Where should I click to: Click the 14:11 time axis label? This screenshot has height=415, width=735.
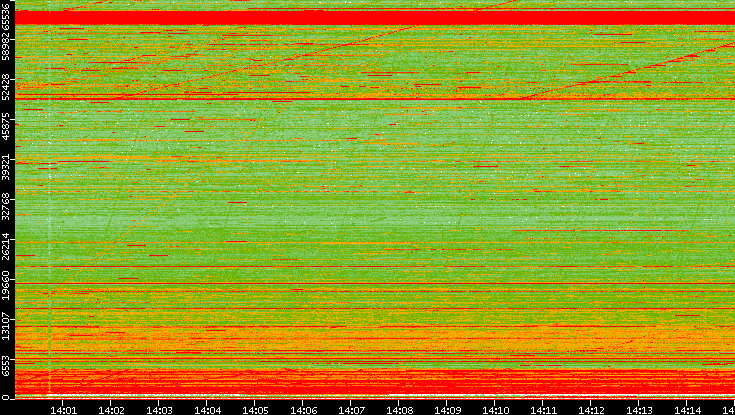(x=543, y=410)
